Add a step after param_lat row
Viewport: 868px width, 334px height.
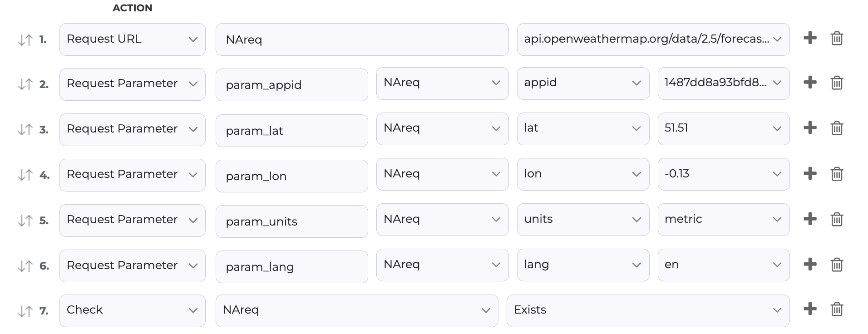tap(810, 128)
